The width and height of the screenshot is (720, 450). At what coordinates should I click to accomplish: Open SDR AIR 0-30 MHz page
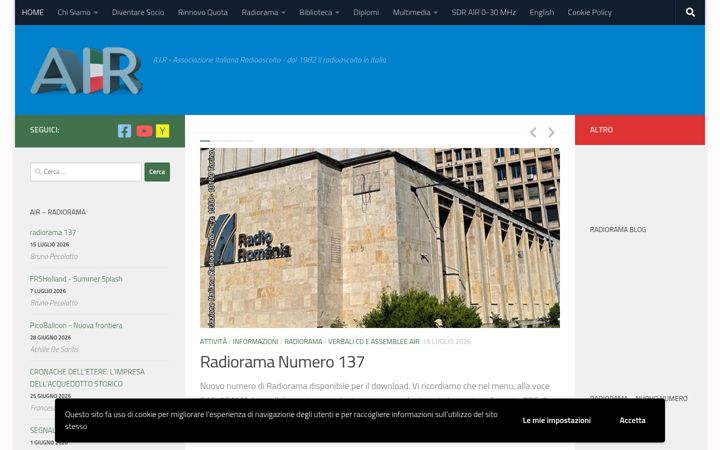[x=484, y=12]
